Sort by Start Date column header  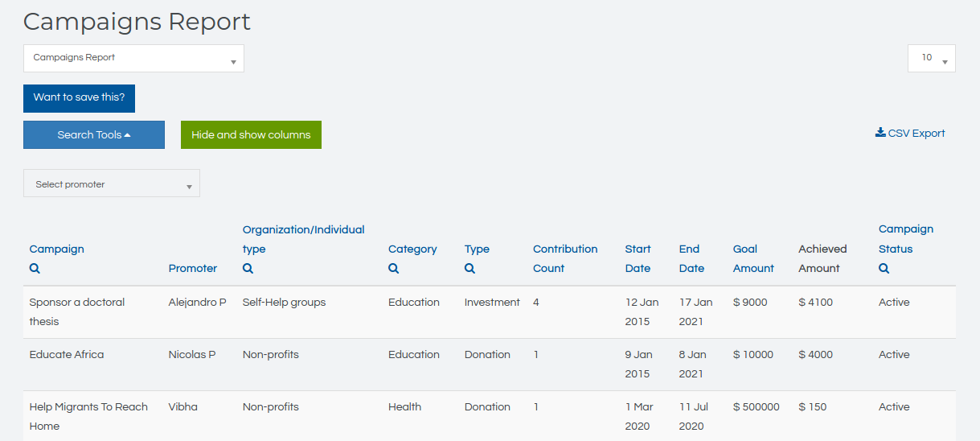(638, 258)
